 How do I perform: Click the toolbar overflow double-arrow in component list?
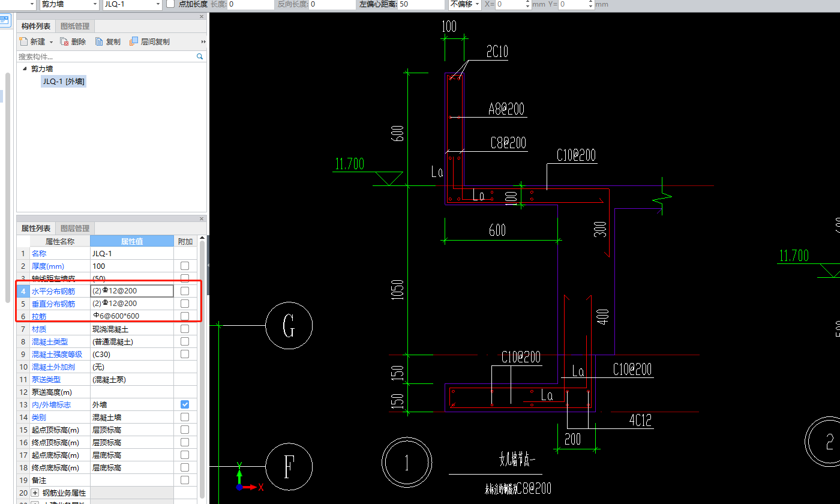tap(203, 42)
